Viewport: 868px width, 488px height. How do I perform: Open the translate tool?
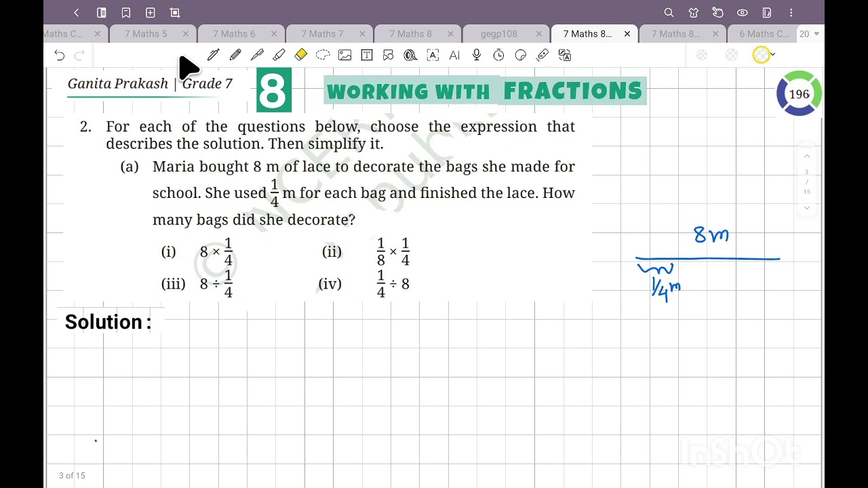click(x=564, y=55)
